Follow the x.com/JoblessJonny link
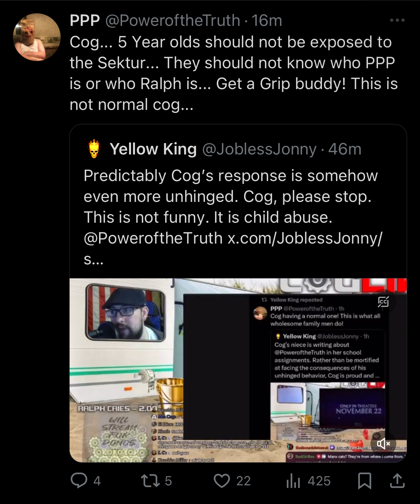This screenshot has width=420, height=504. (x=305, y=238)
